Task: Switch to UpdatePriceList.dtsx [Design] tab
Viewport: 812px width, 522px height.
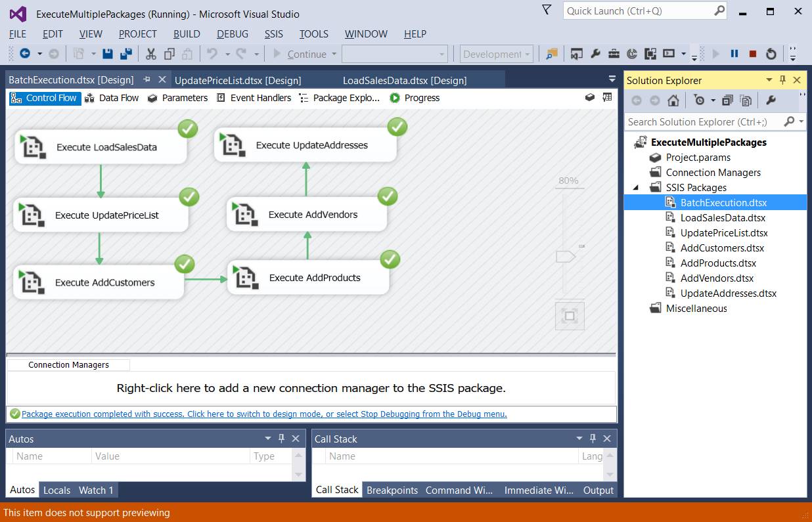Action: pos(238,80)
